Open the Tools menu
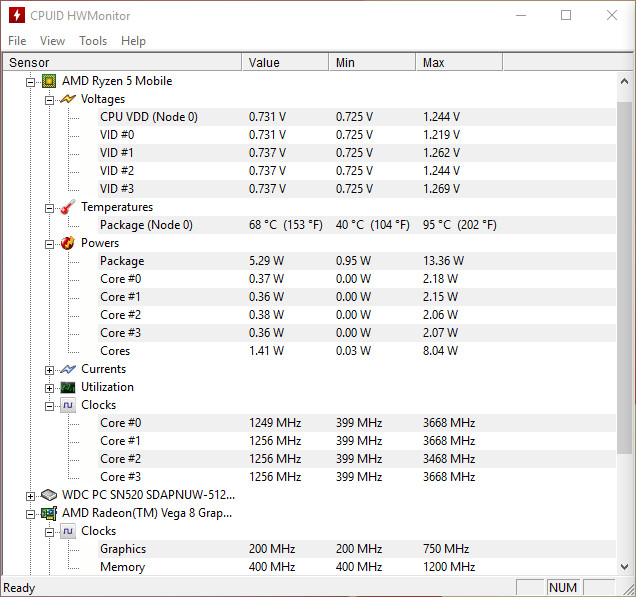The image size is (636, 597). click(93, 41)
